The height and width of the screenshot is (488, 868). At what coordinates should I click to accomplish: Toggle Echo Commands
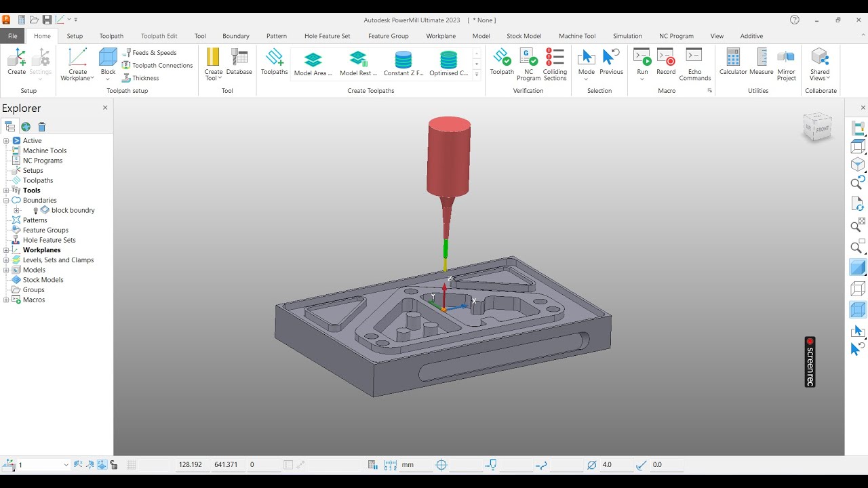tap(694, 64)
